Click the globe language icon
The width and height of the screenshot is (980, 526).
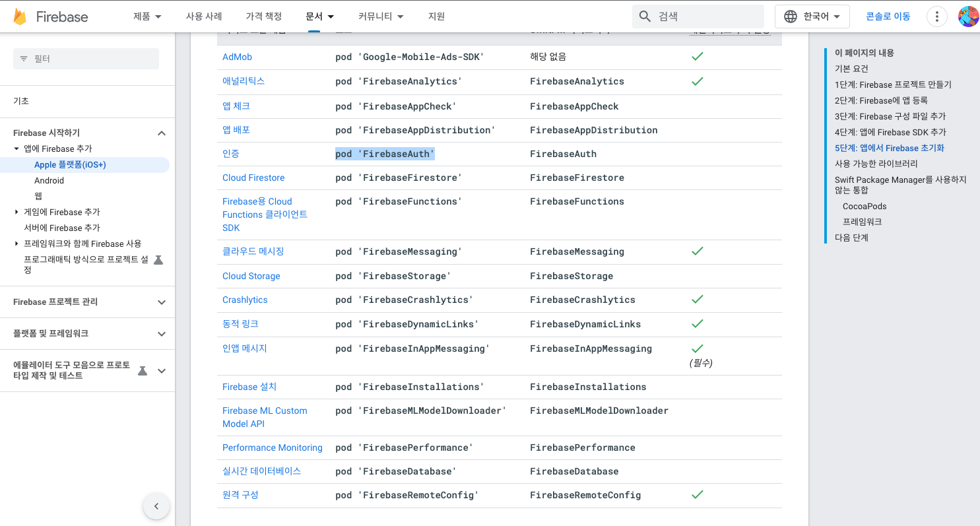click(791, 16)
